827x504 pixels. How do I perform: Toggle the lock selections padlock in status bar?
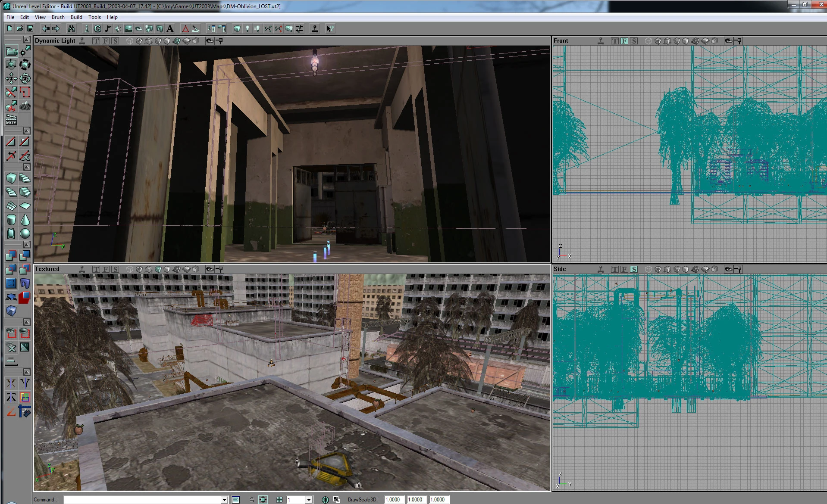click(251, 500)
